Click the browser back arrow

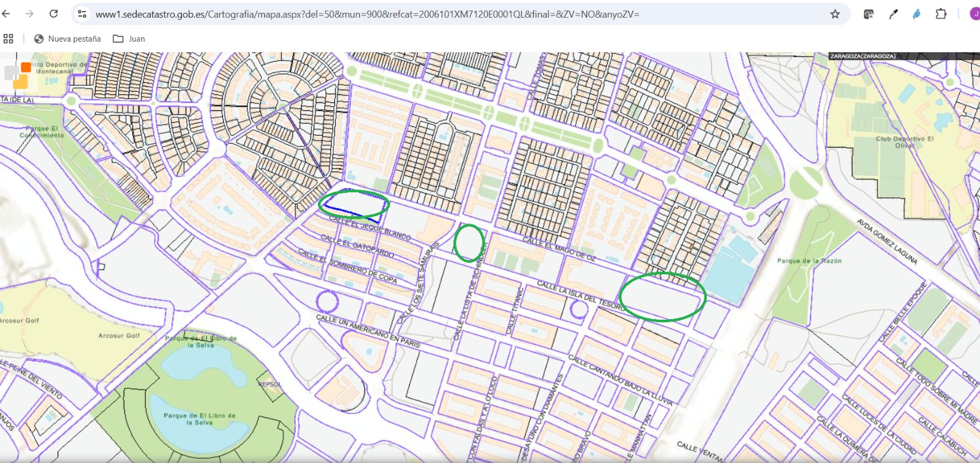point(7,13)
